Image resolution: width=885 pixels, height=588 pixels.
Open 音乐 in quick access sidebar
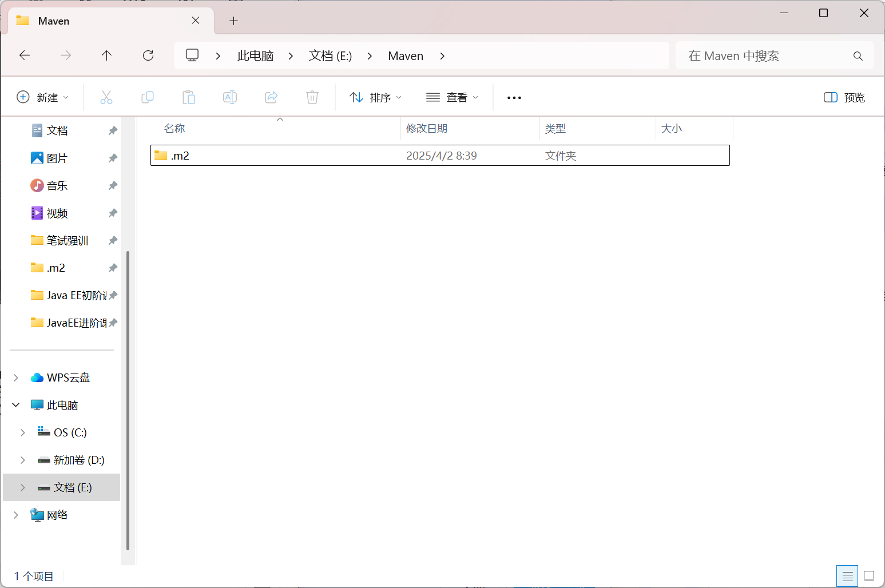(x=57, y=185)
